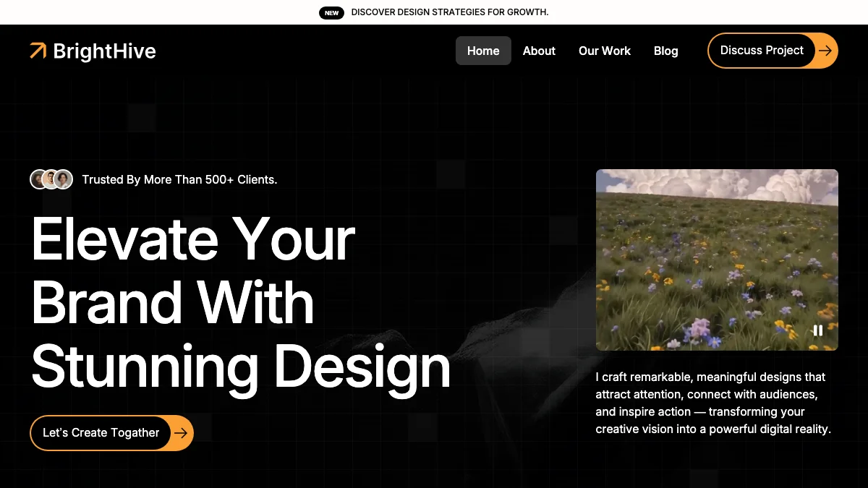The image size is (868, 488).
Task: Click the flower meadow video thumbnail
Action: tap(717, 260)
